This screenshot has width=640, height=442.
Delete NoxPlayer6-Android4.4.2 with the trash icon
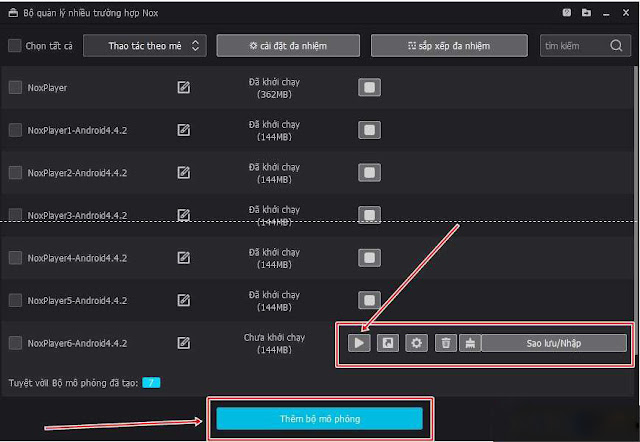446,343
